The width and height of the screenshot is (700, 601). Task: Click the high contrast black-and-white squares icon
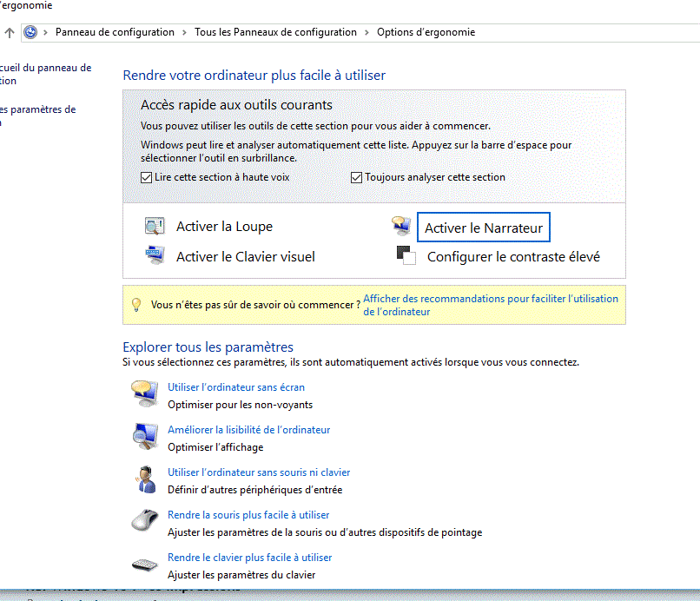pyautogui.click(x=406, y=255)
